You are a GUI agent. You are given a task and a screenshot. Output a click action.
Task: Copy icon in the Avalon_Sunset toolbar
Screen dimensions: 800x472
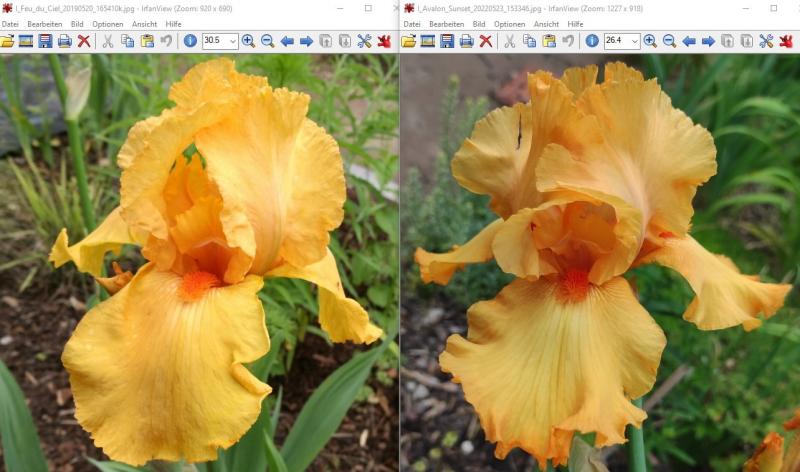[529, 41]
